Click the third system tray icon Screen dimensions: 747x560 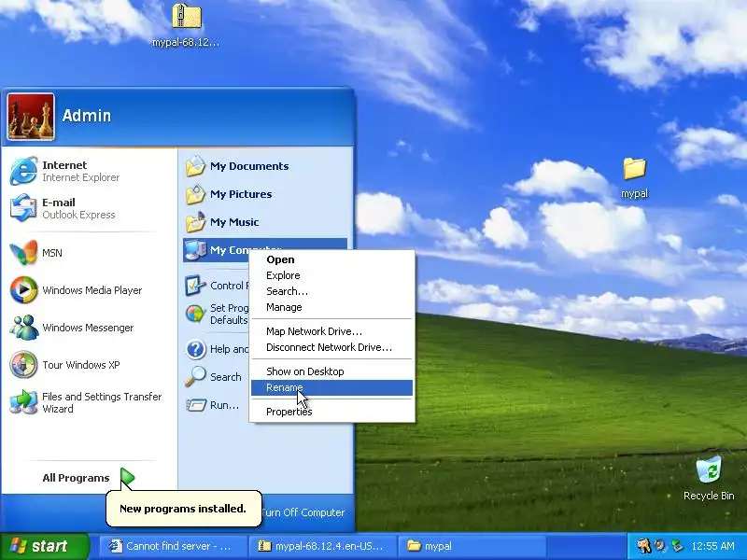pos(676,546)
